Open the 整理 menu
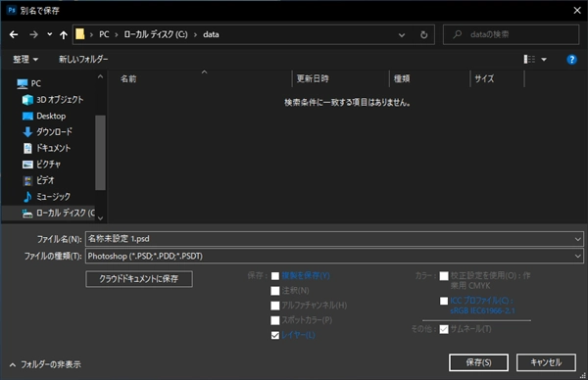The width and height of the screenshot is (588, 380). 25,59
